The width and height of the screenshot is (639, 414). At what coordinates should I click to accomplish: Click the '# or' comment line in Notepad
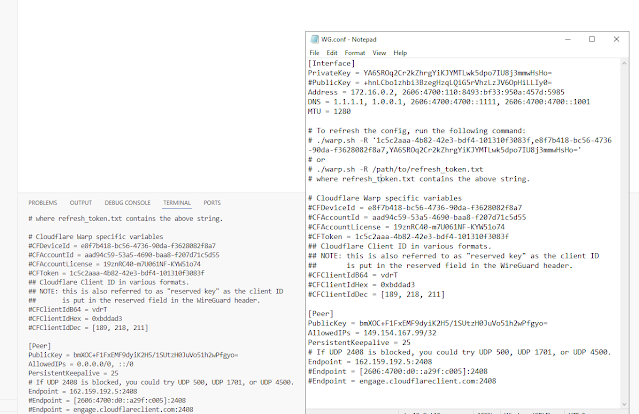[x=317, y=160]
